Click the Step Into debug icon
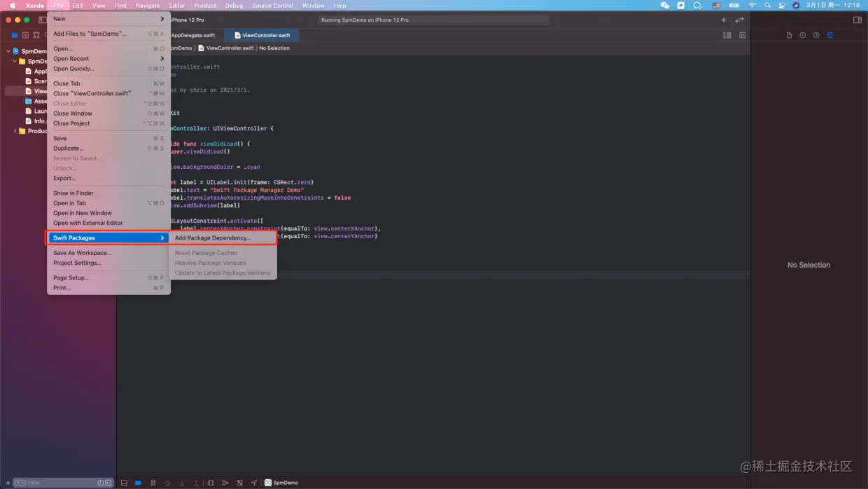The width and height of the screenshot is (868, 489). tap(182, 483)
